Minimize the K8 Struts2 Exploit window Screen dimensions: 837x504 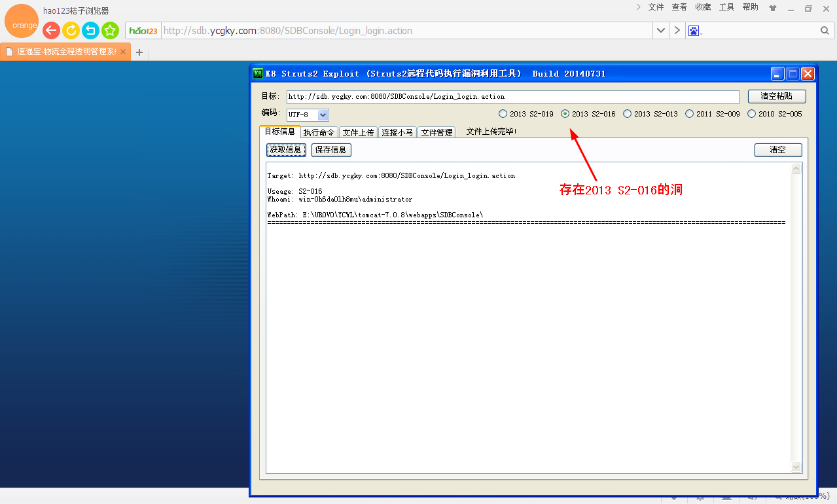click(x=777, y=73)
